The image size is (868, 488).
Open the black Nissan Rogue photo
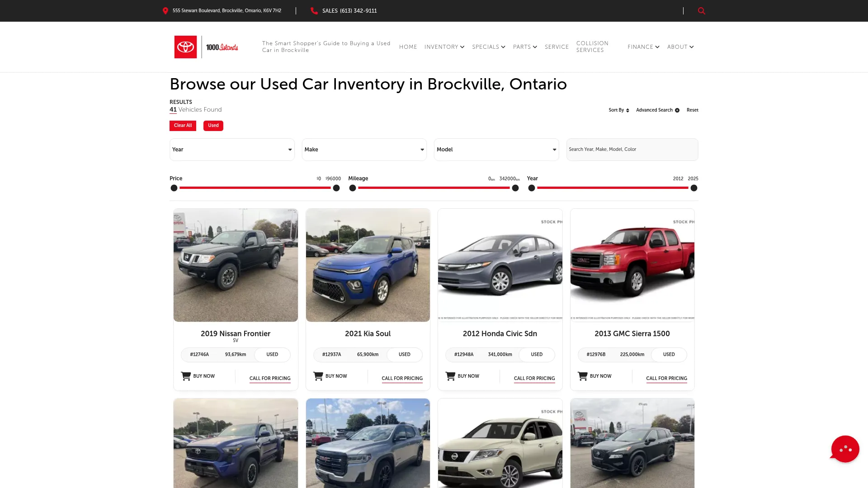(632, 443)
